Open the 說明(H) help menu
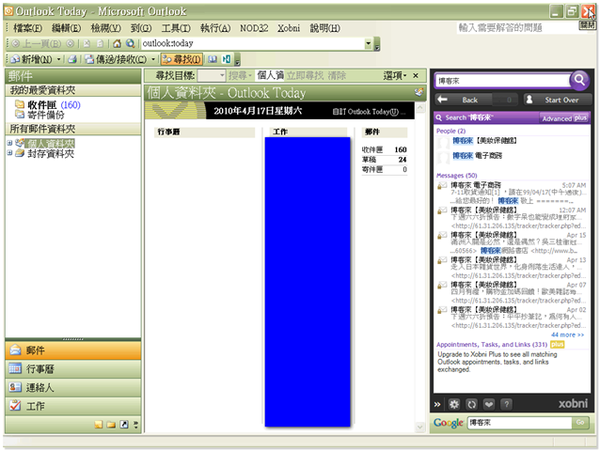This screenshot has height=451, width=600. (x=324, y=28)
